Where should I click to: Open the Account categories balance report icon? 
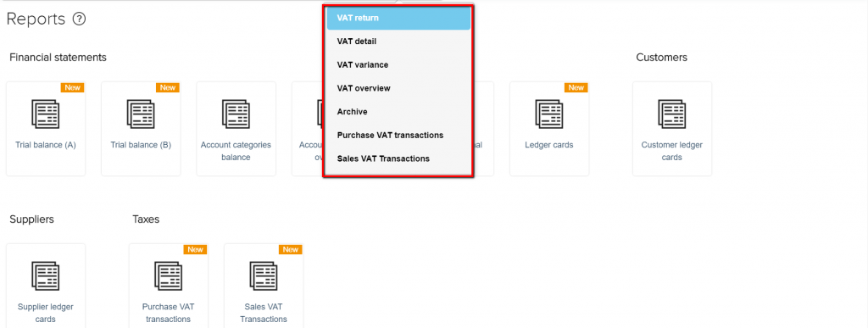(236, 114)
